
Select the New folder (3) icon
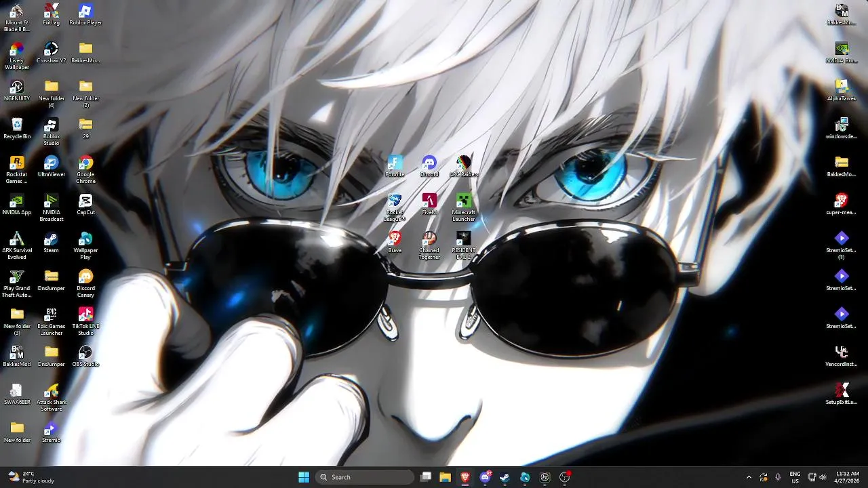coord(17,322)
